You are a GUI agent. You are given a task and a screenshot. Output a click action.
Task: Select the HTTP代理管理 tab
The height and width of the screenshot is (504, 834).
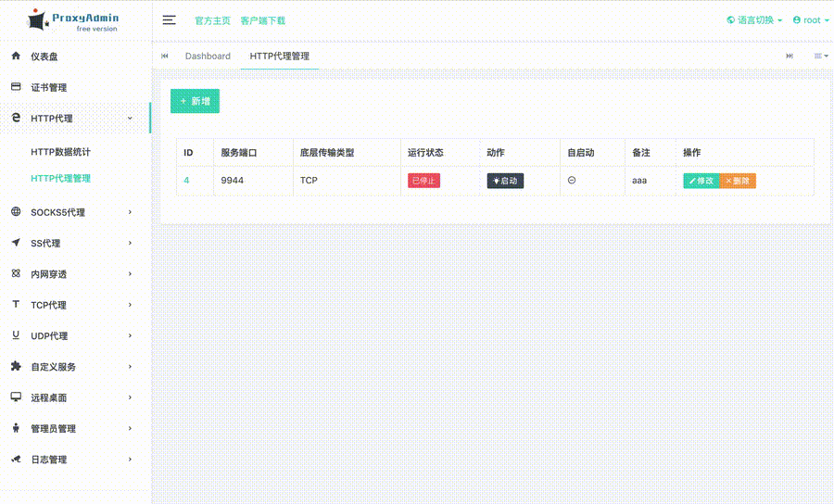(279, 56)
